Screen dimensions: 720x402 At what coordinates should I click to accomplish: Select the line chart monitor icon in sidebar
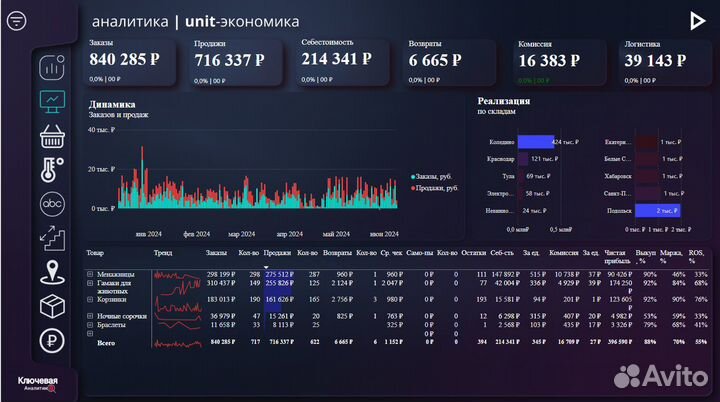[x=52, y=101]
